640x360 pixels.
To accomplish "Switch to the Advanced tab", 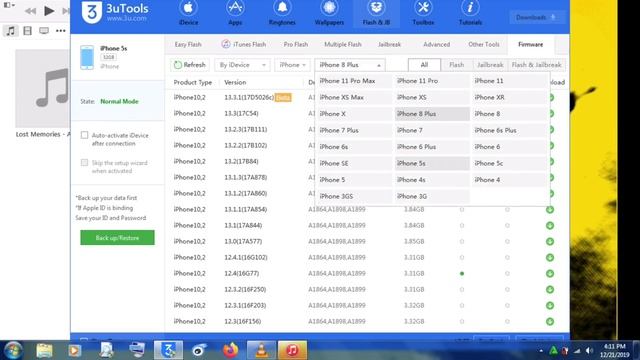I will (x=436, y=44).
